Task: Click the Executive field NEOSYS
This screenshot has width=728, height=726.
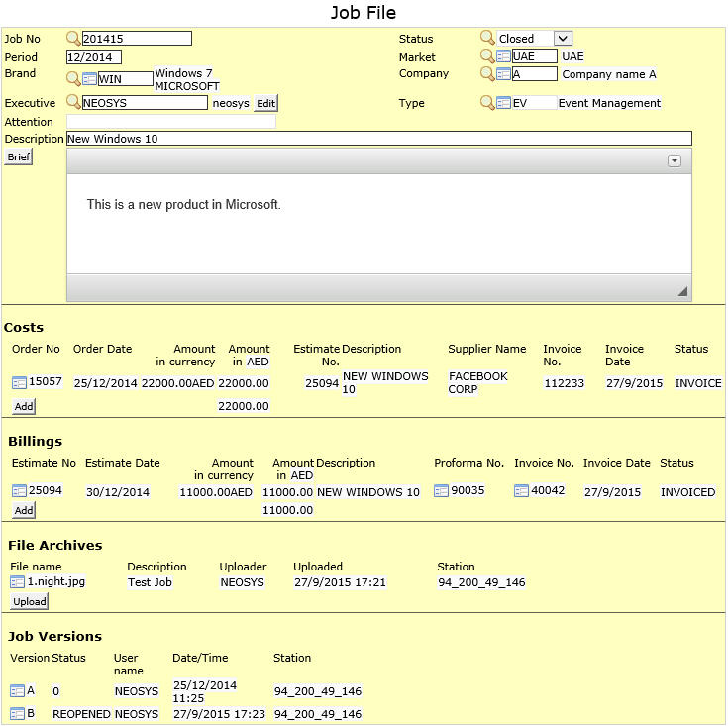Action: 145,103
